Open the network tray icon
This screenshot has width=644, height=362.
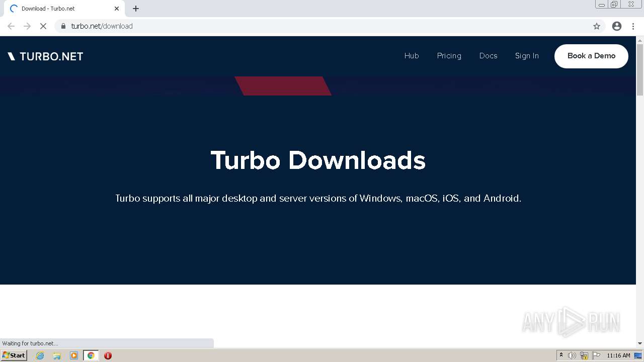coord(584,355)
